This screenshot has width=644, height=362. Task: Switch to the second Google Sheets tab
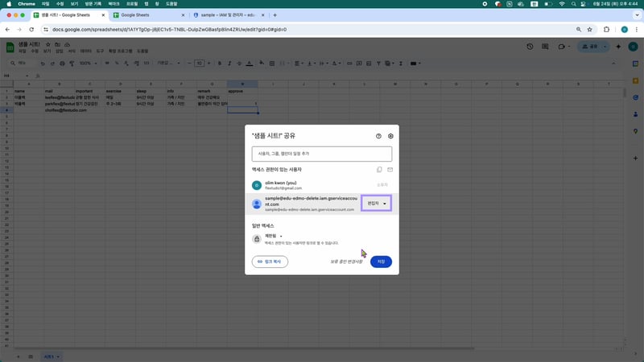(149, 15)
